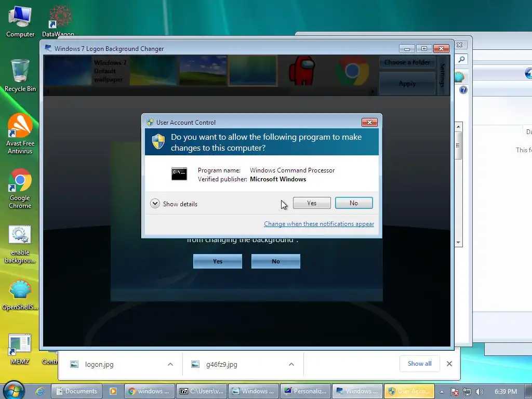Show hidden tray icons arrow
Image resolution: width=532 pixels, height=399 pixels.
[442, 392]
